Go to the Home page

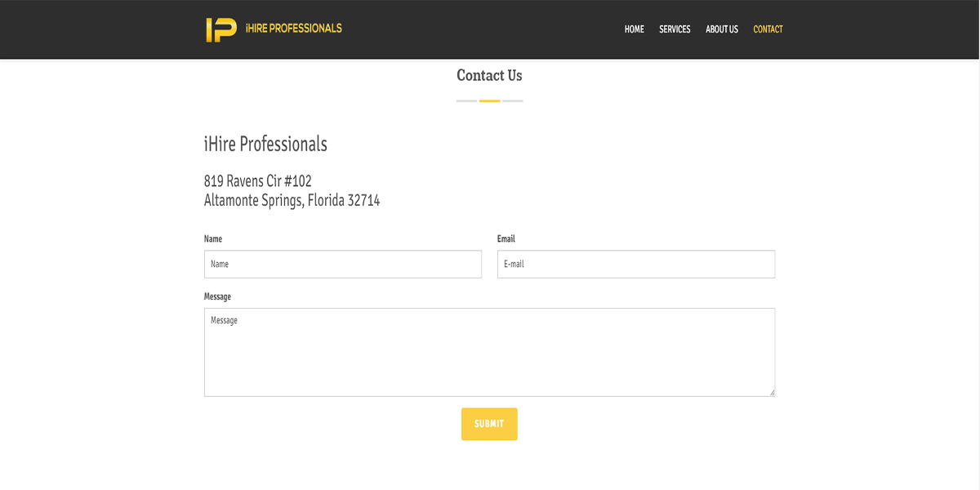pos(634,29)
